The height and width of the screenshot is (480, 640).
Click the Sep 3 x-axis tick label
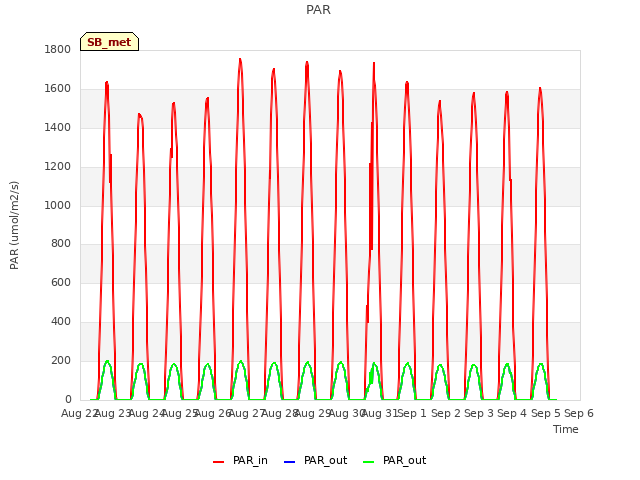point(479,413)
